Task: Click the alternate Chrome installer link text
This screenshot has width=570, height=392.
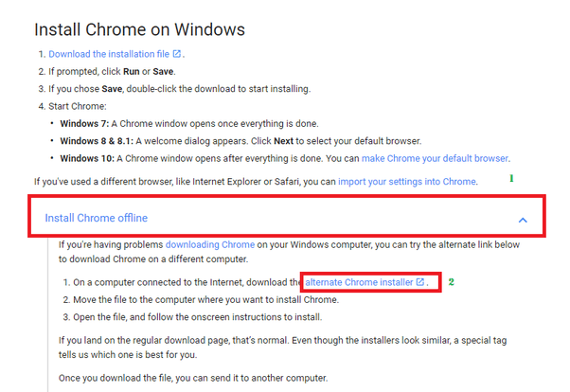Action: [x=359, y=282]
